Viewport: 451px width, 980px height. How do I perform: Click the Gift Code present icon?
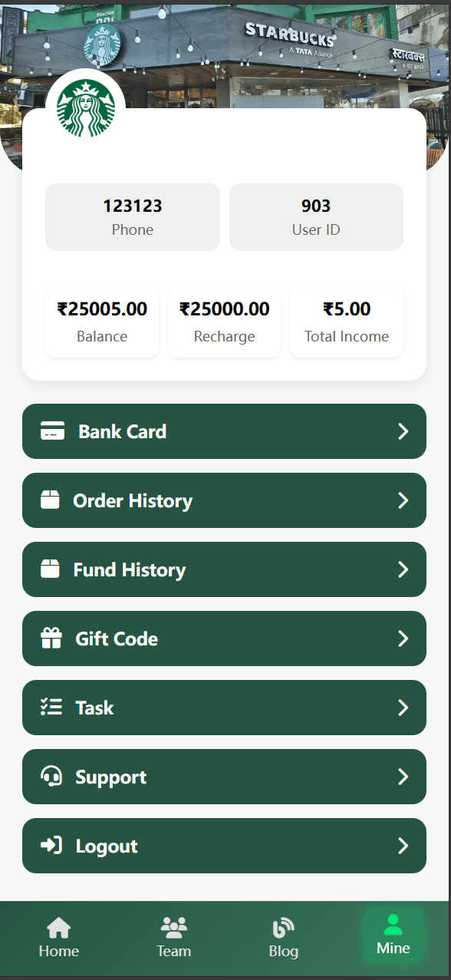click(x=51, y=638)
